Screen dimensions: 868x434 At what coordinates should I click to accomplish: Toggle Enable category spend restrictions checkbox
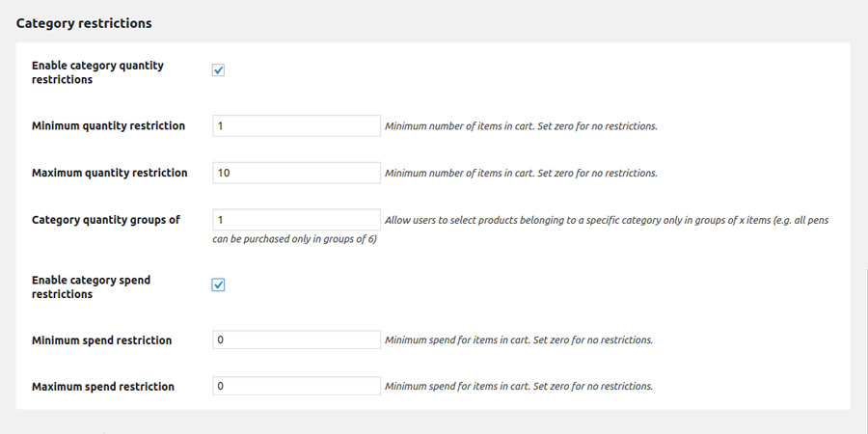(x=218, y=285)
